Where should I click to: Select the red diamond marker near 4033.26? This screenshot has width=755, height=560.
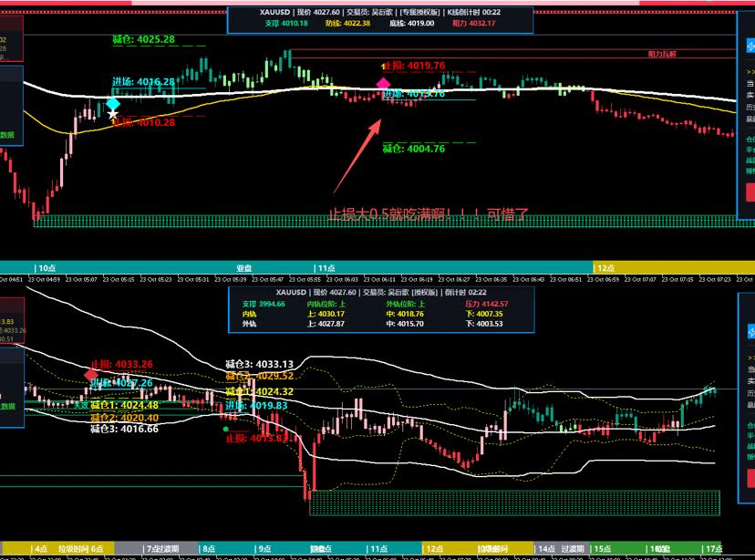coord(91,374)
